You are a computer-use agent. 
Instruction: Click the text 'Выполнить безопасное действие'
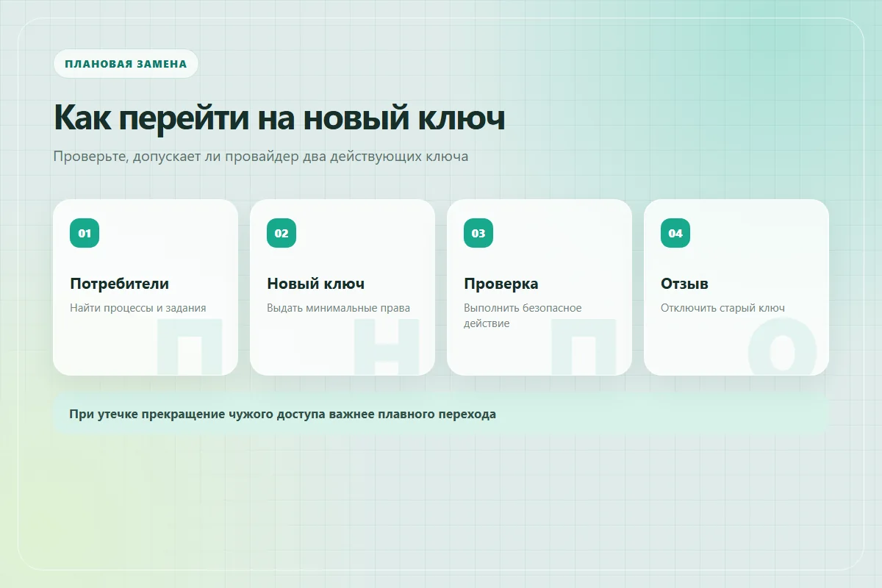(523, 315)
